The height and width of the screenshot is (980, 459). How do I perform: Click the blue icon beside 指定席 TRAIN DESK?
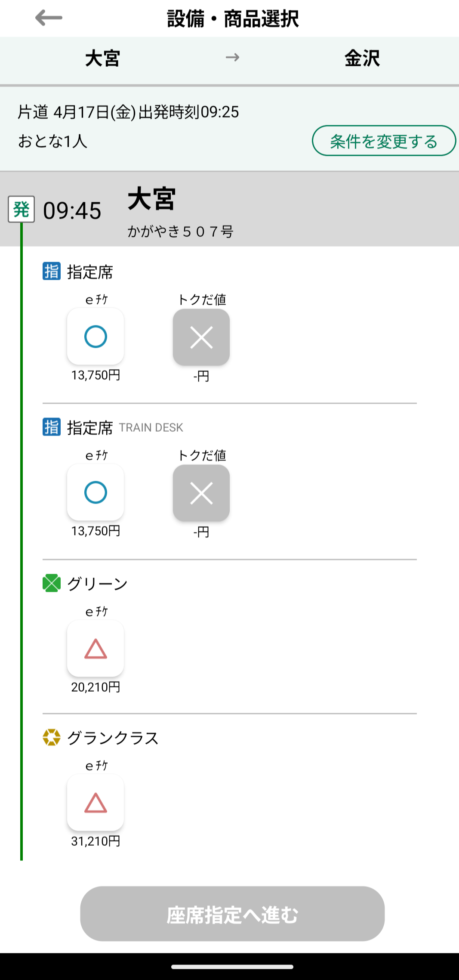pyautogui.click(x=52, y=427)
